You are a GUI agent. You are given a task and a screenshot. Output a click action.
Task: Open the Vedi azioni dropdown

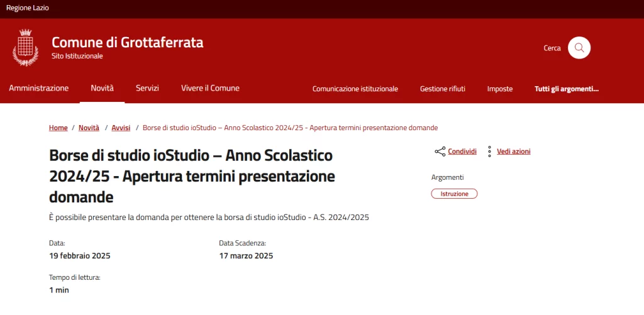pyautogui.click(x=513, y=152)
